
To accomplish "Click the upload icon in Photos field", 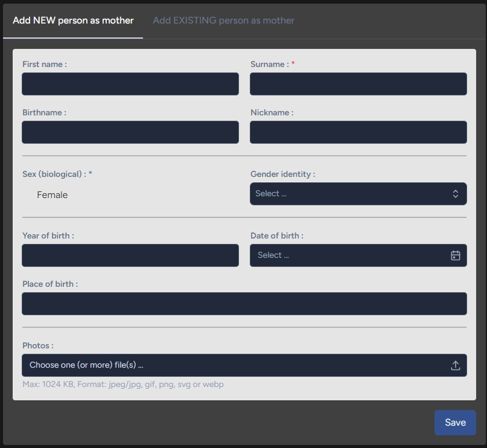I will pos(455,365).
